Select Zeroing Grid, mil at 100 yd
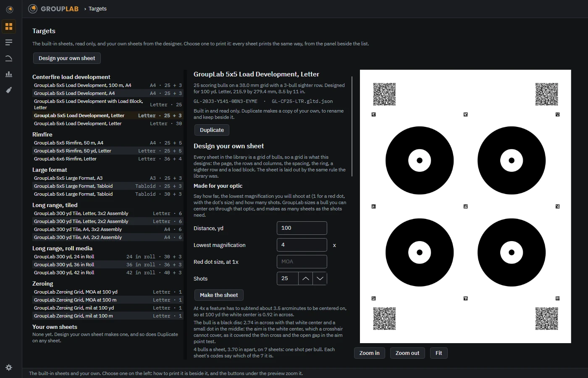 tap(108, 308)
